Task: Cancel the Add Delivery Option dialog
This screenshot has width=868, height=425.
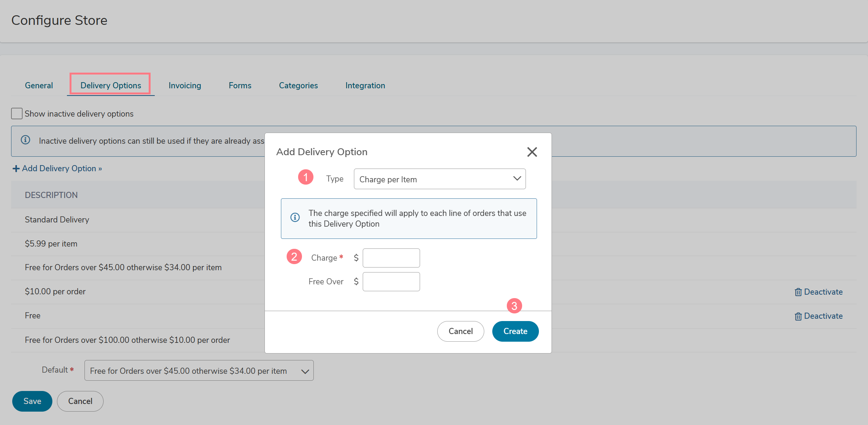Action: pos(460,331)
